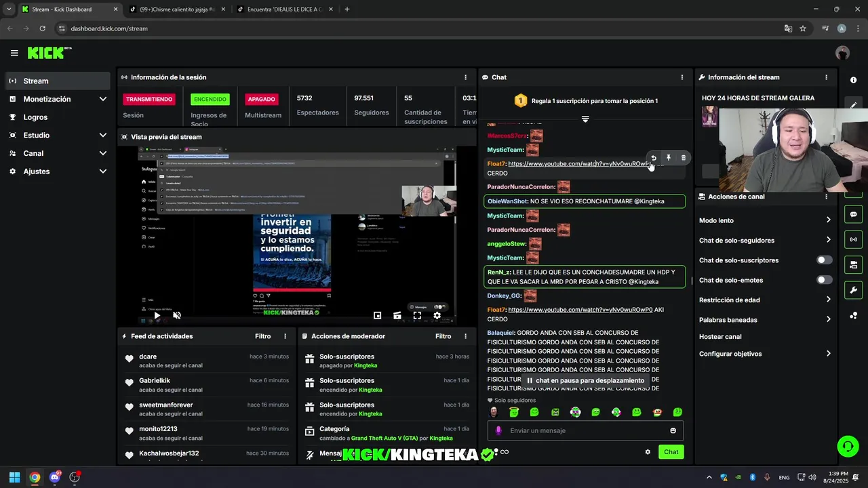Screen dimensions: 868x488
Task: Switch to the Chisme calientito TikTok tab
Action: tap(178, 9)
